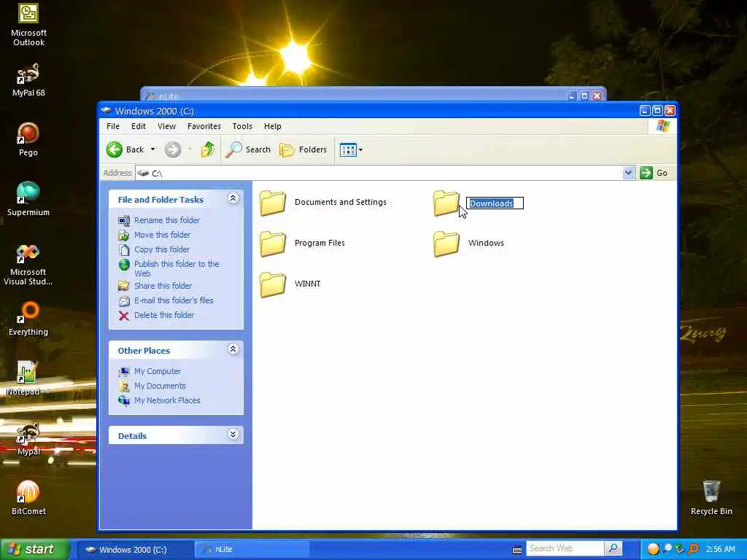Open the Favorites menu
747x560 pixels.
[204, 126]
